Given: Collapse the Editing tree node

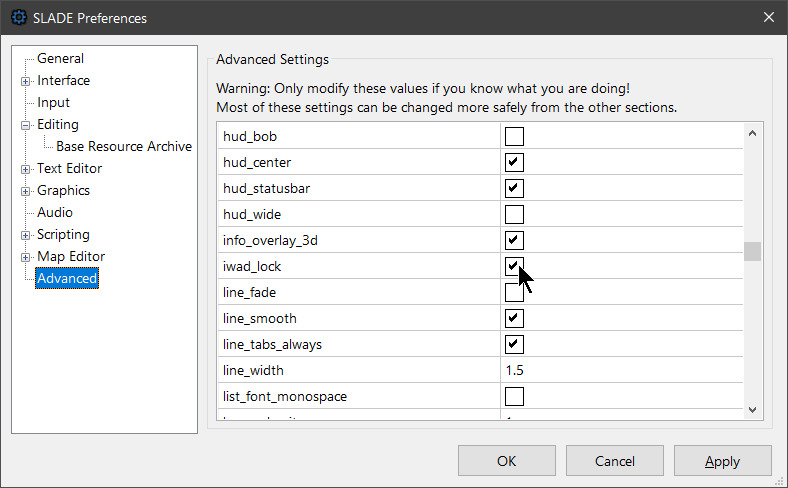Looking at the screenshot, I should click(x=26, y=125).
